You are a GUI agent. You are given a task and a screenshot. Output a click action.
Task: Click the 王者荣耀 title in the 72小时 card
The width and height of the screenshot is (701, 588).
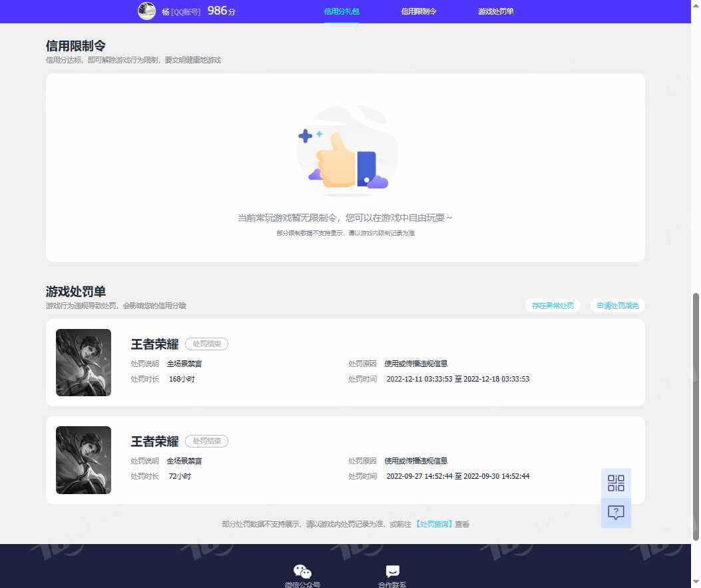(154, 441)
